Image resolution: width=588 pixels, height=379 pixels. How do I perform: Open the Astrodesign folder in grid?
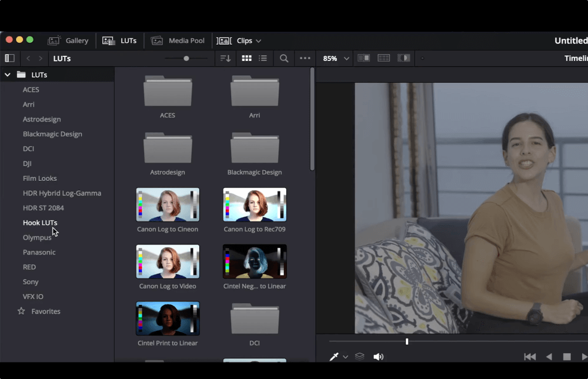click(168, 148)
